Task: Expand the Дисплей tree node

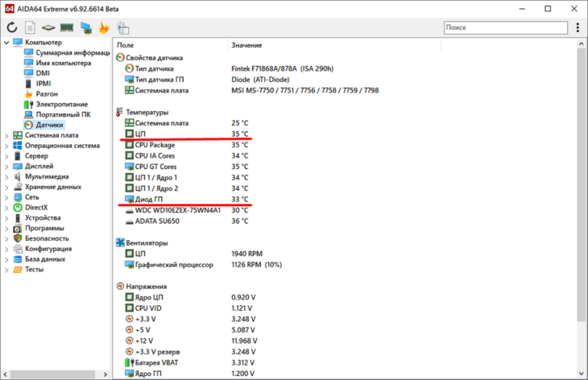Action: 6,167
